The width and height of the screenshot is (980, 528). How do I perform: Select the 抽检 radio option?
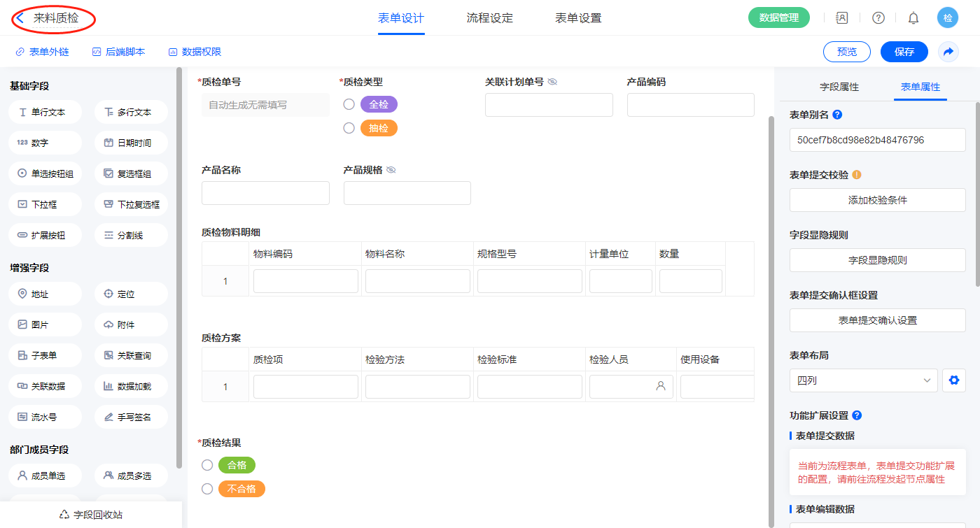tap(349, 128)
